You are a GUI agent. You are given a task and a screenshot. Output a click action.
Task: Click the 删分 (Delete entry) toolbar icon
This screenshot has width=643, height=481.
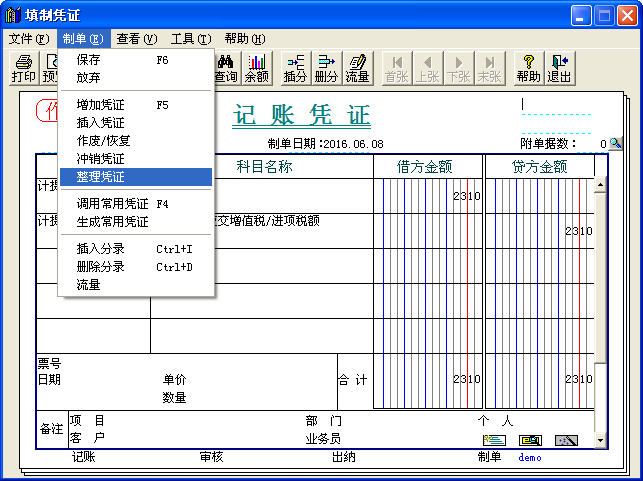[x=326, y=68]
